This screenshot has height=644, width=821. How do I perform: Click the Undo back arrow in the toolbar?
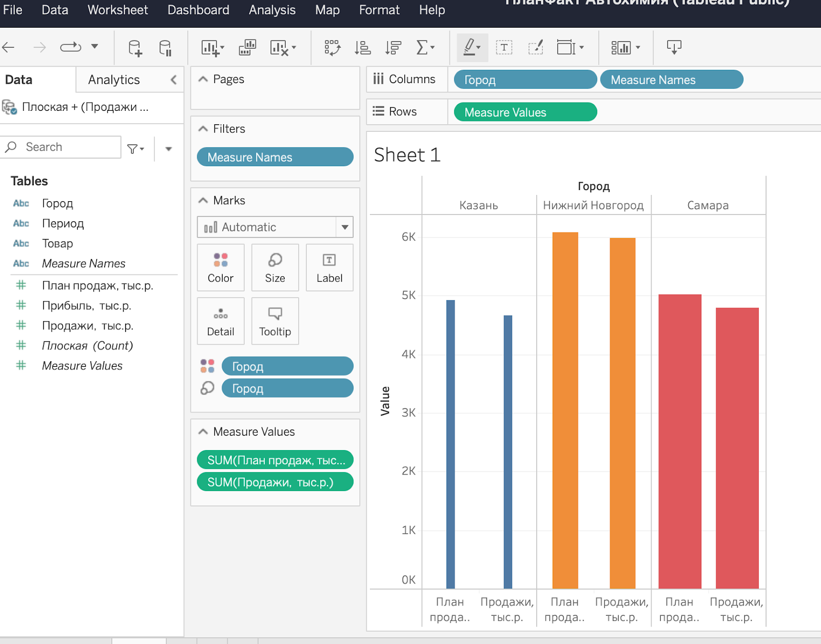[8, 48]
